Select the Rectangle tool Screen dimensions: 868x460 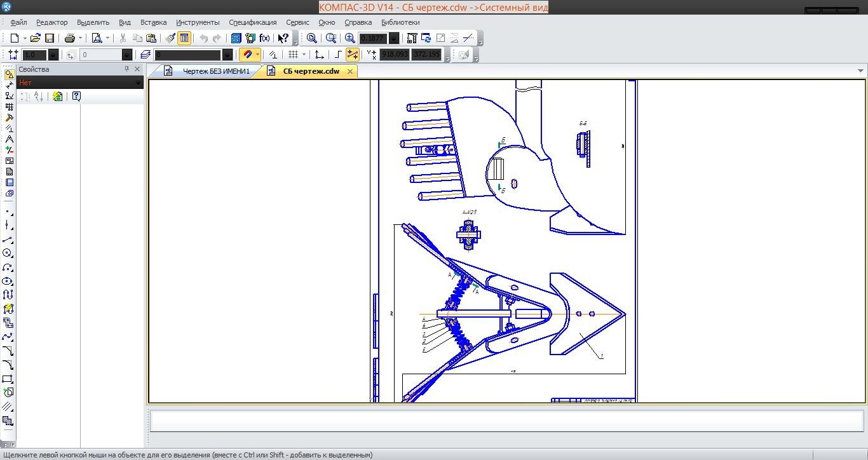coord(8,379)
